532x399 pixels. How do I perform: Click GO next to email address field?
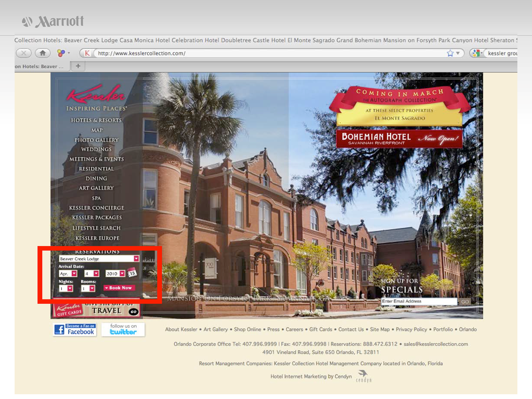[x=465, y=301]
